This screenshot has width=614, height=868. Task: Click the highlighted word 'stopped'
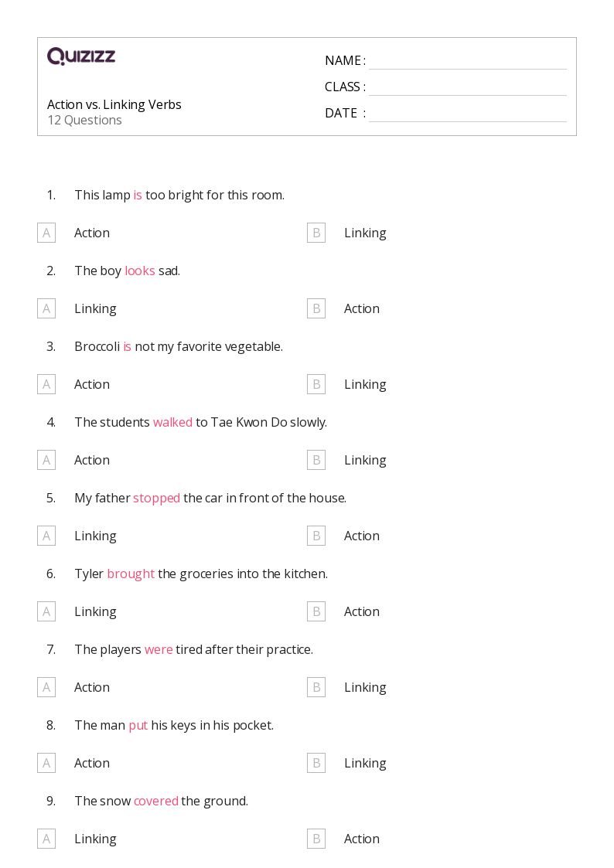(x=157, y=499)
